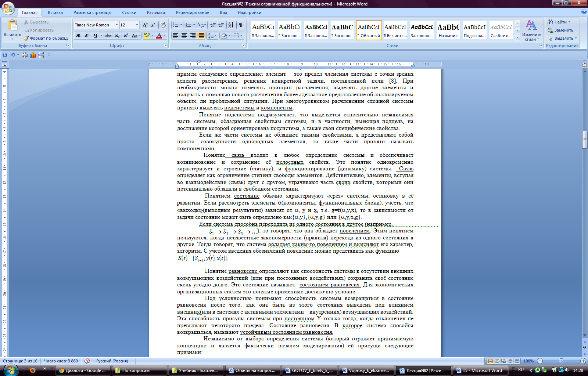The width and height of the screenshot is (588, 376).
Task: Click the bulleted list icon
Action: pos(175,25)
